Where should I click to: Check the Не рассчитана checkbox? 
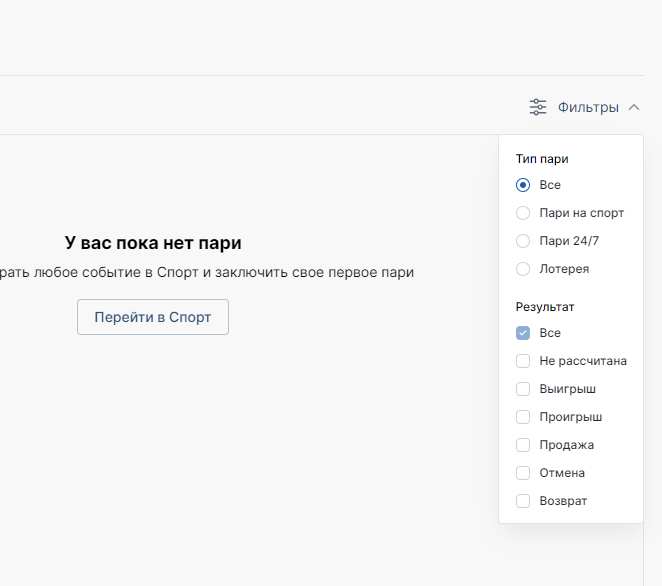pos(523,361)
